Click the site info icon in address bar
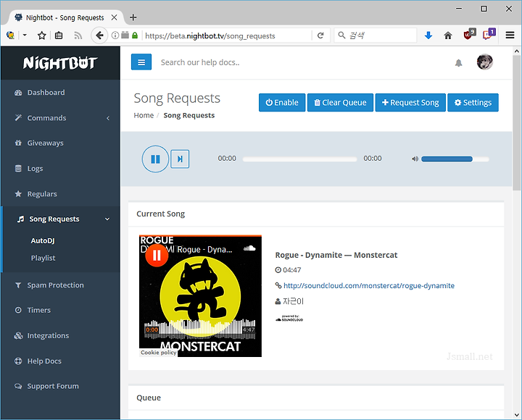This screenshot has width=522, height=420. pos(115,35)
